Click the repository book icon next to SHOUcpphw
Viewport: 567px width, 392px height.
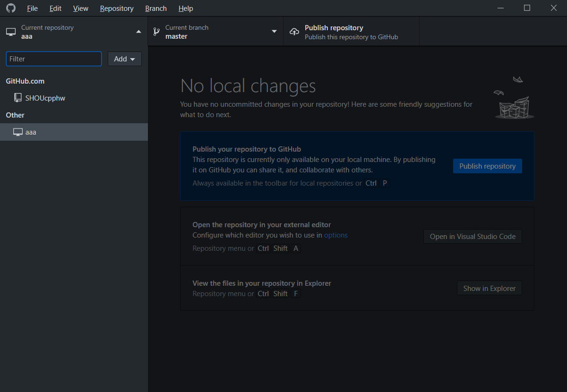18,98
